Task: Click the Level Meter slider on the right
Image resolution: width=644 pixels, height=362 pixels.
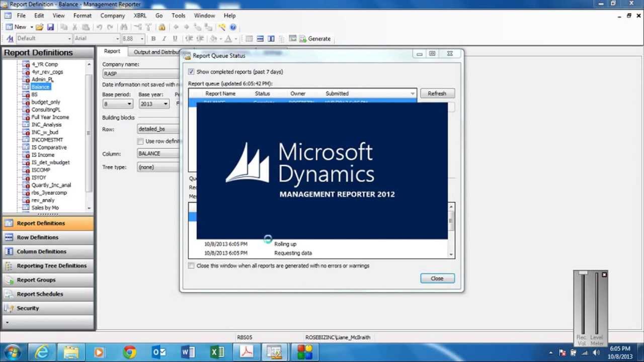Action: pyautogui.click(x=597, y=304)
